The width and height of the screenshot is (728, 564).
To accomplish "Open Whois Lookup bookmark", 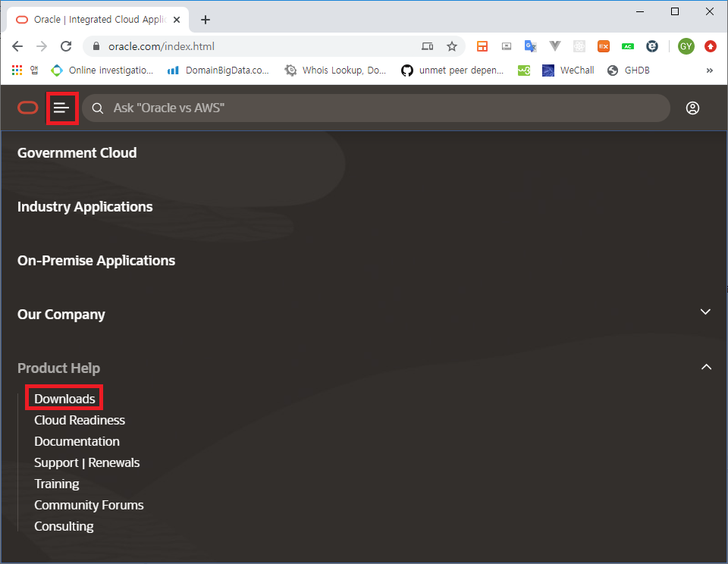I will click(x=335, y=70).
